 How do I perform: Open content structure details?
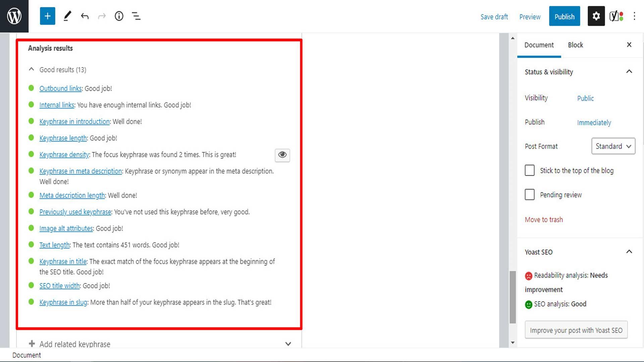(119, 16)
